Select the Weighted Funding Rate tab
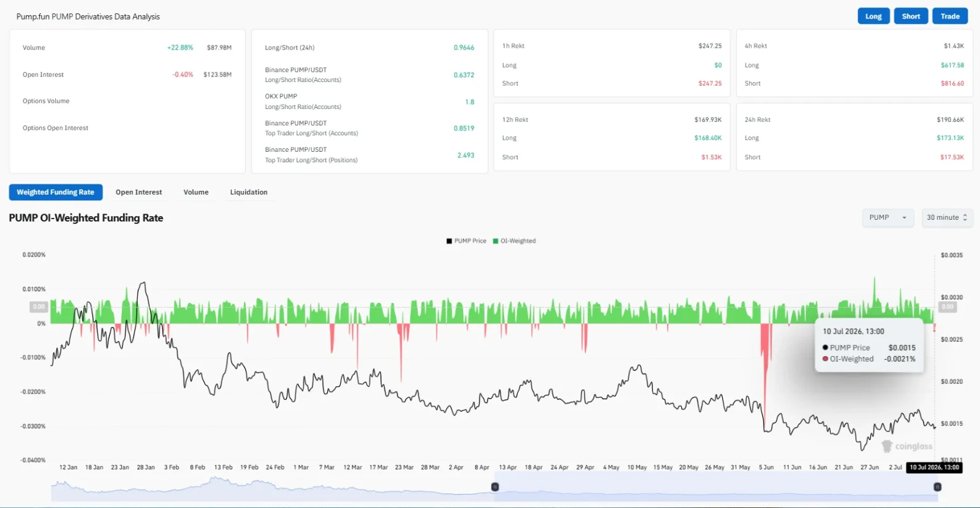This screenshot has width=980, height=508. (x=56, y=192)
